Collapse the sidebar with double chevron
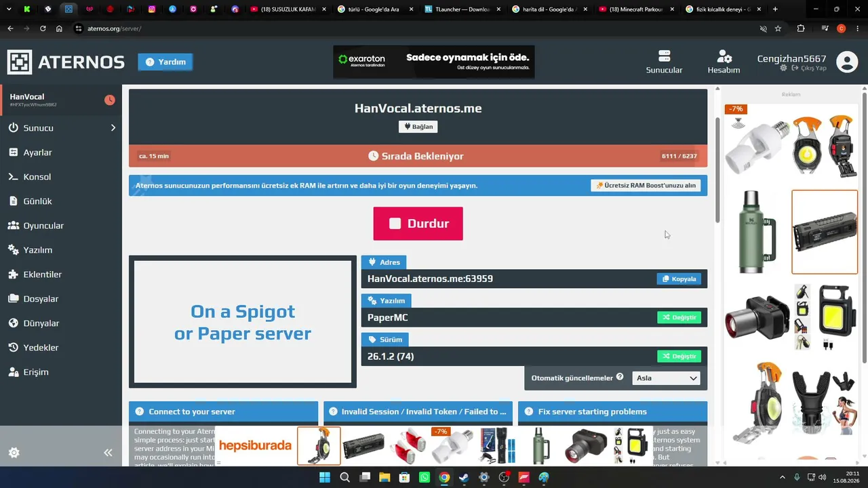This screenshot has width=868, height=488. tap(108, 453)
